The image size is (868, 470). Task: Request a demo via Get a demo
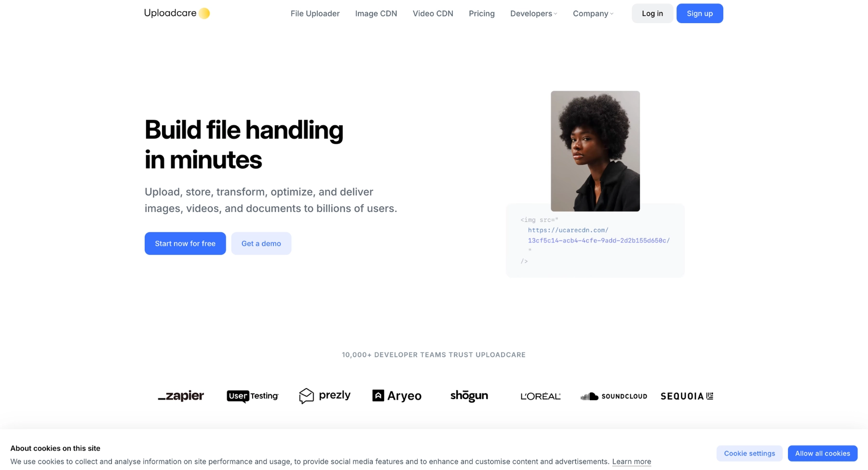pos(261,243)
